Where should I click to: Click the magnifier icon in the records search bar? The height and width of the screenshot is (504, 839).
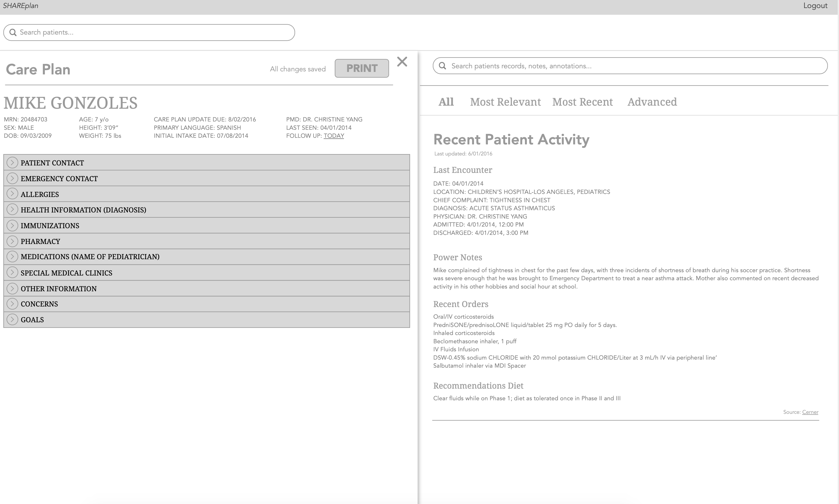tap(442, 66)
